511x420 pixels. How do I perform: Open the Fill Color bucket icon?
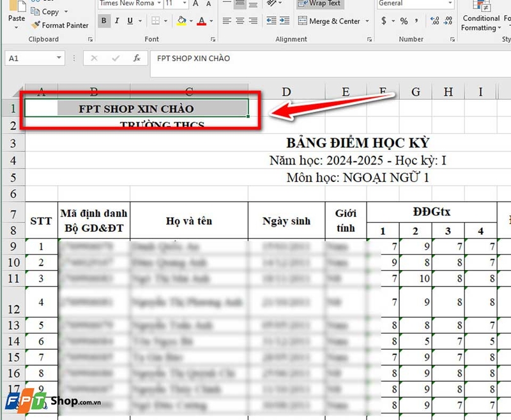click(x=183, y=20)
